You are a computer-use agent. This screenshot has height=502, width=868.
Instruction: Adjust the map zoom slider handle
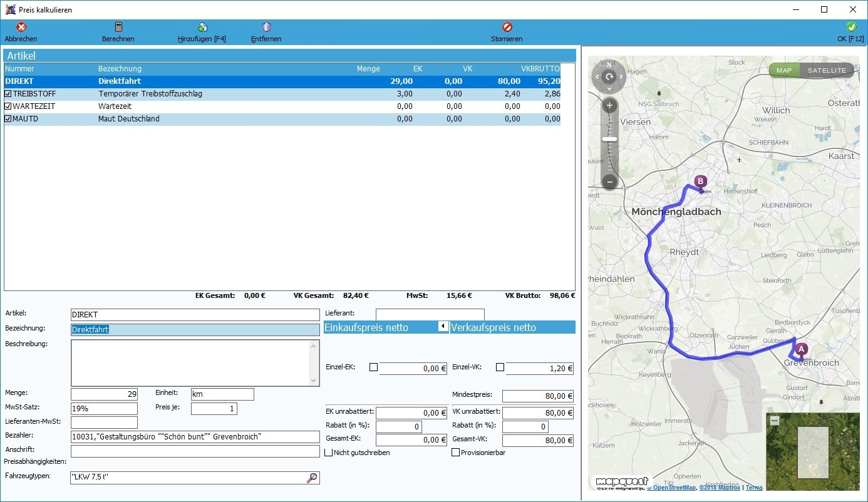tap(609, 139)
